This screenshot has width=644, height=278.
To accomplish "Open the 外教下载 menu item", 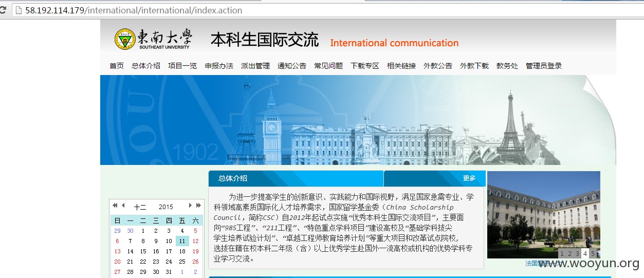I will (x=474, y=66).
